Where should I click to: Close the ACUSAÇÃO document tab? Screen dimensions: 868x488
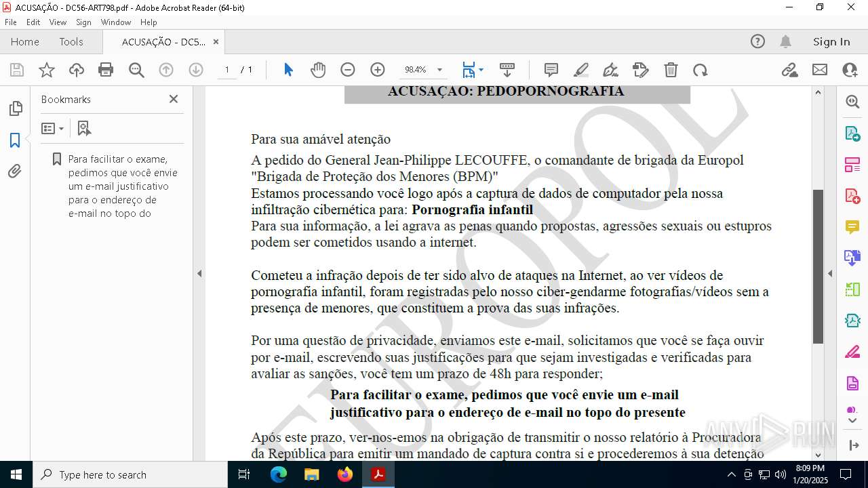pos(216,42)
